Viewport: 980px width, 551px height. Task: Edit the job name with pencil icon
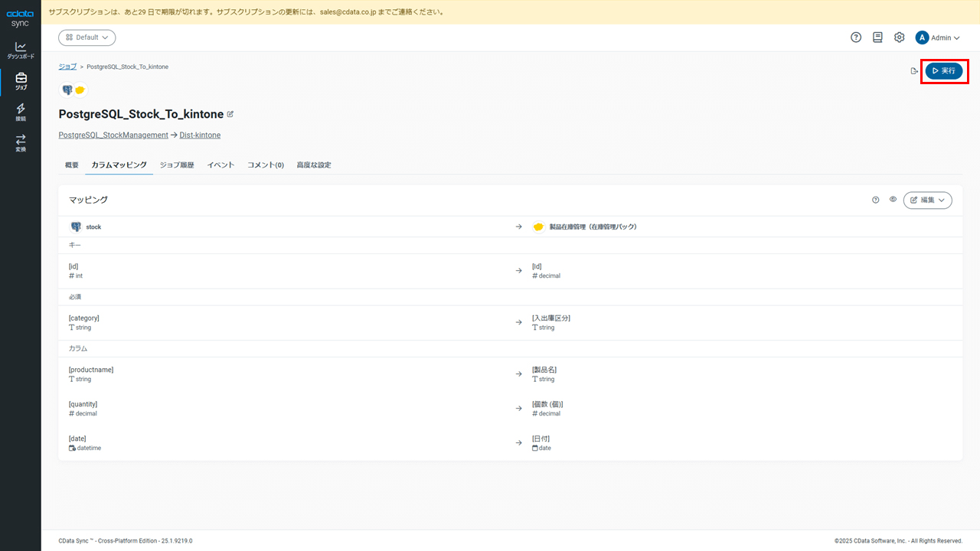pyautogui.click(x=230, y=114)
